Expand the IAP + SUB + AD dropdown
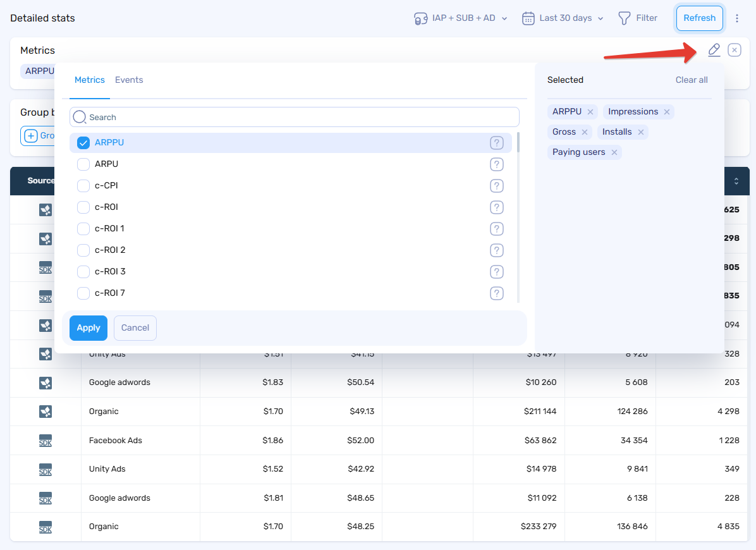The width and height of the screenshot is (756, 550). 461,18
